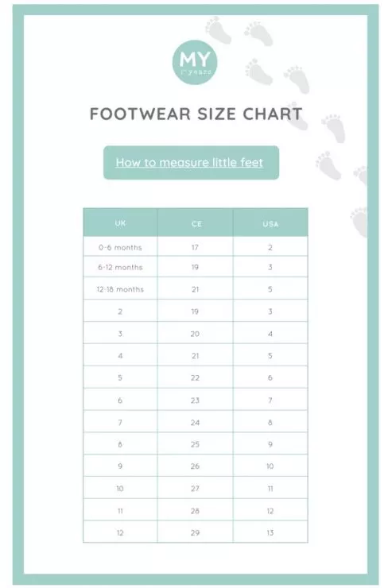392x588 pixels.
Task: Click the UK size 5 cell
Action: 120,377
